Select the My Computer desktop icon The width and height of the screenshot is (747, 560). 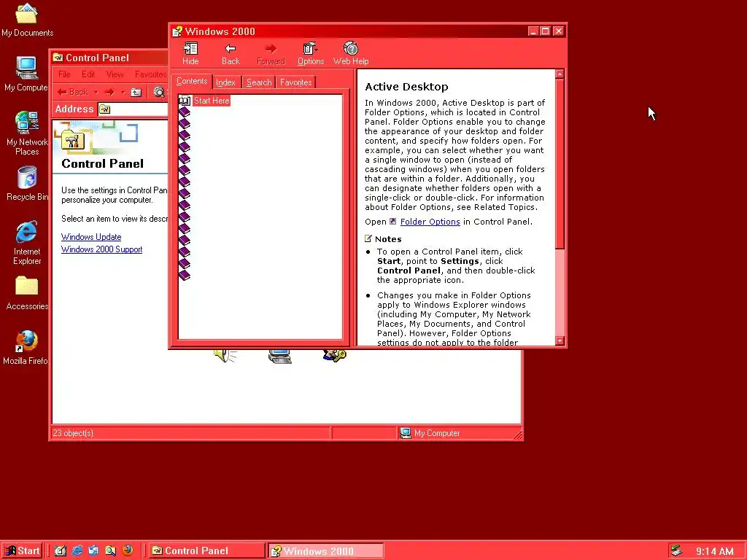tap(26, 74)
